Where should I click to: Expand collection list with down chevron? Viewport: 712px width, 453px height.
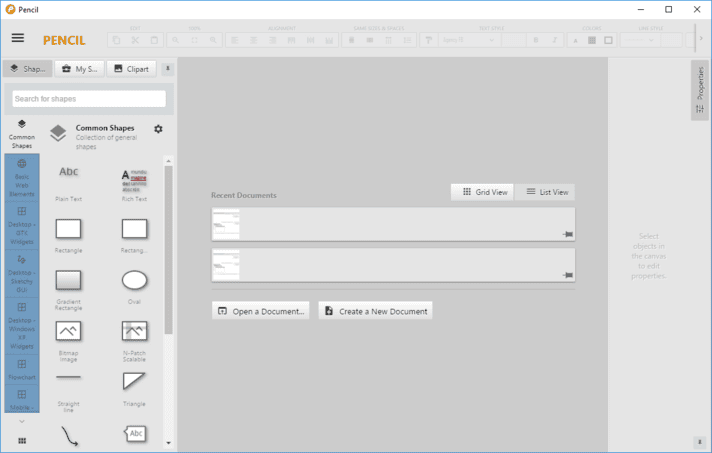tap(21, 422)
